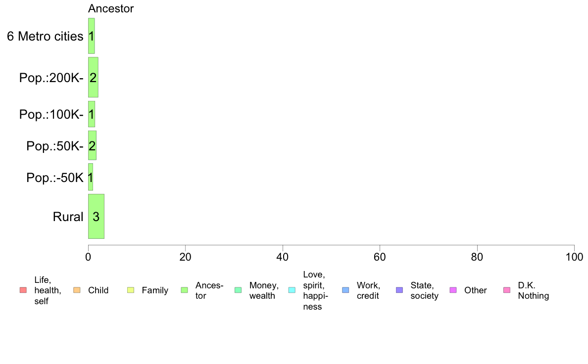
Task: Click the red Life, health, self legend swatch
Action: pos(23,290)
